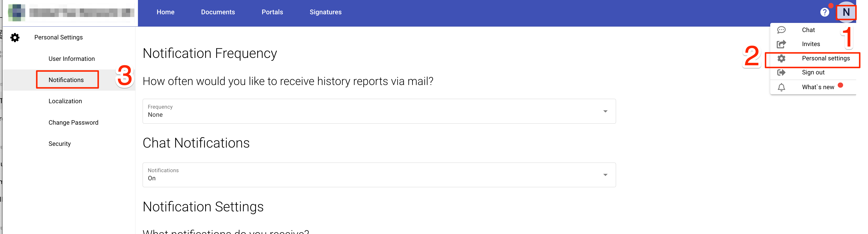Click the Invites share icon
The image size is (868, 234).
(782, 44)
